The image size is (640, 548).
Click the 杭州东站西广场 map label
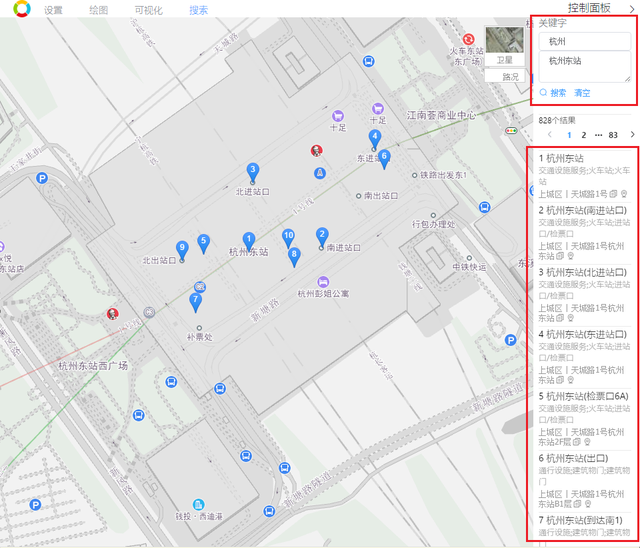(93, 366)
